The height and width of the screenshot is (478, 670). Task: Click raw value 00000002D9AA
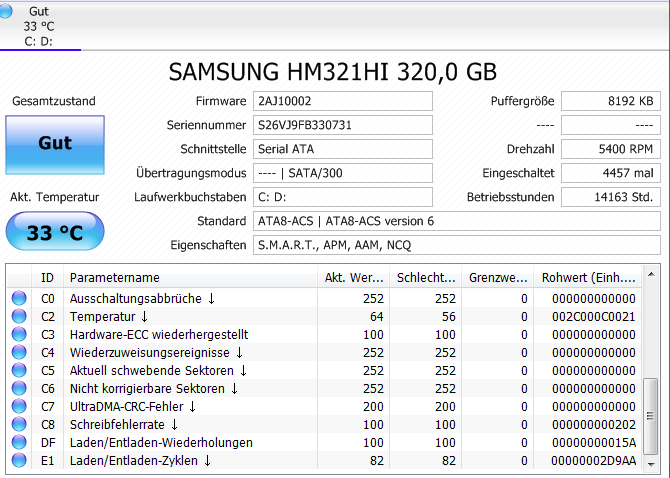tap(594, 460)
